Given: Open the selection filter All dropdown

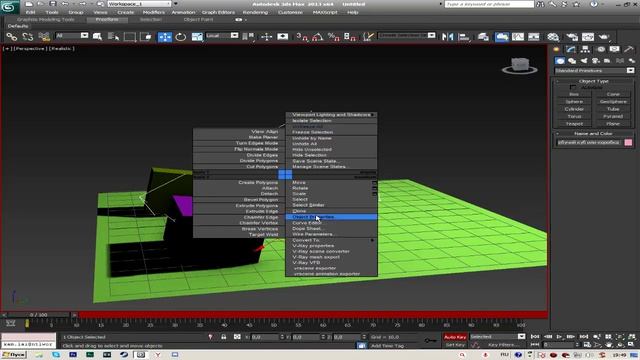Looking at the screenshot, I should pyautogui.click(x=72, y=36).
